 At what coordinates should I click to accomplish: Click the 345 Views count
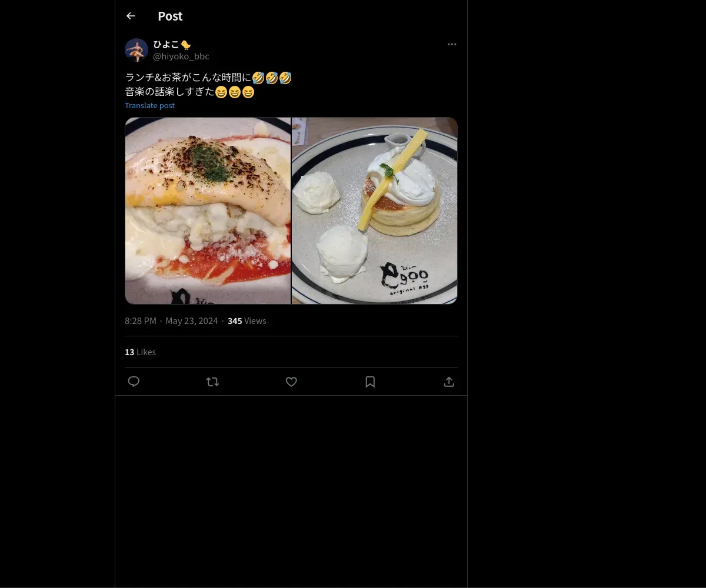pos(247,320)
